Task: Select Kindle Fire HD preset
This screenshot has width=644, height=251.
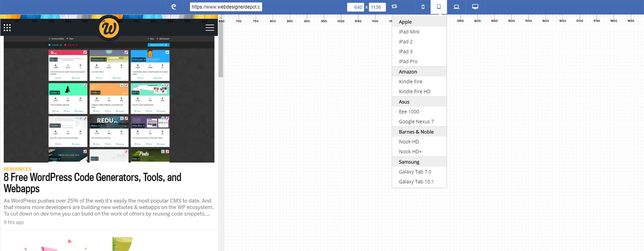Action: (414, 91)
